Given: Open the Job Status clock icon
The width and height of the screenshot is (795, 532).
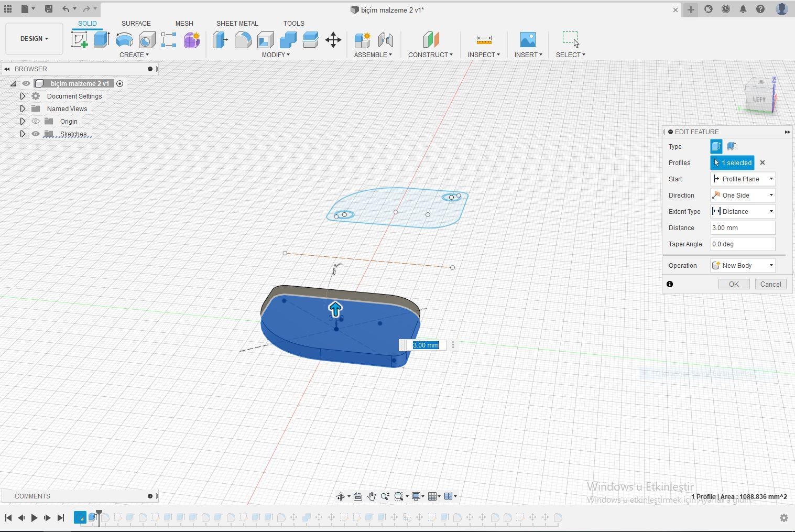Looking at the screenshot, I should tap(726, 9).
